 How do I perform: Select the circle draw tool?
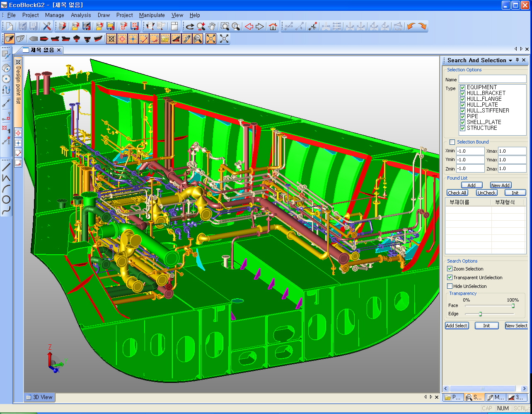pos(6,200)
